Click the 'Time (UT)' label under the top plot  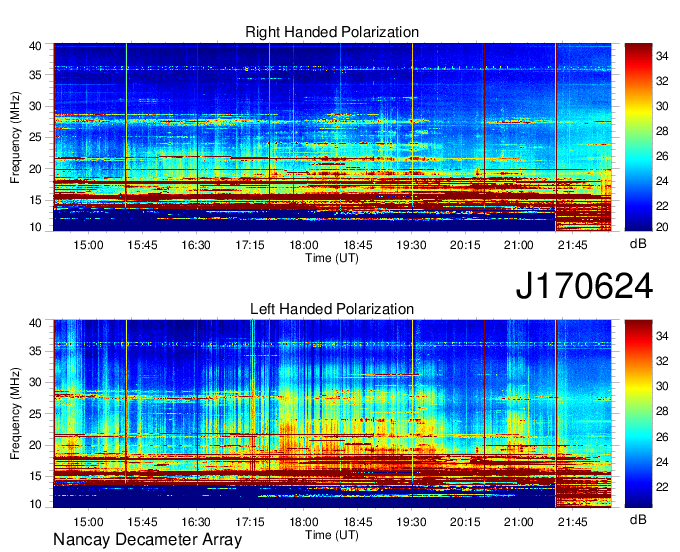point(332,258)
